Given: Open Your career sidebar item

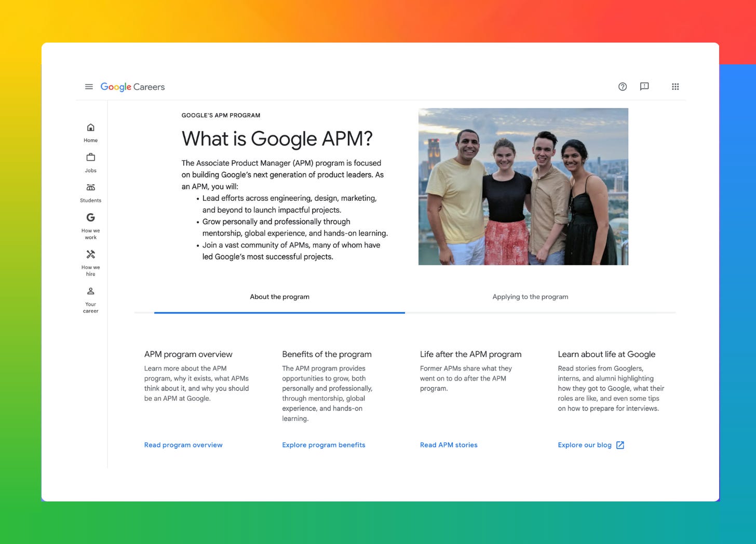Looking at the screenshot, I should tap(91, 300).
